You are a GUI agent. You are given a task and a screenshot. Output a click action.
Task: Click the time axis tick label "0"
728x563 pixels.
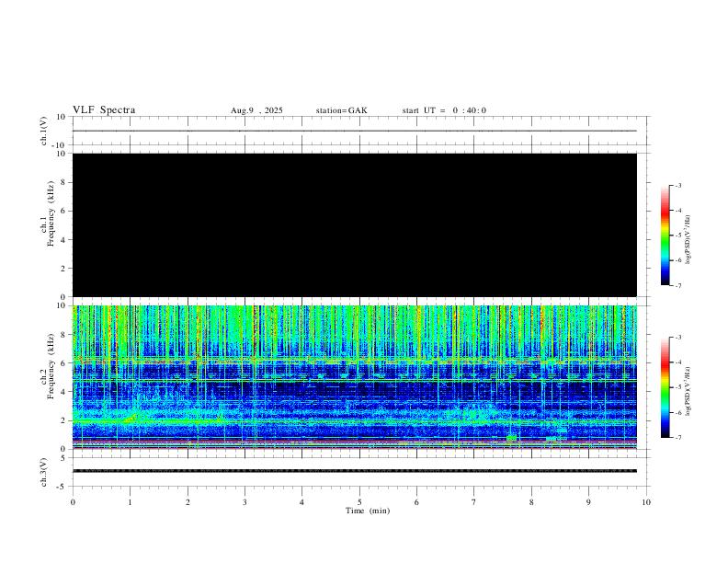pos(73,502)
